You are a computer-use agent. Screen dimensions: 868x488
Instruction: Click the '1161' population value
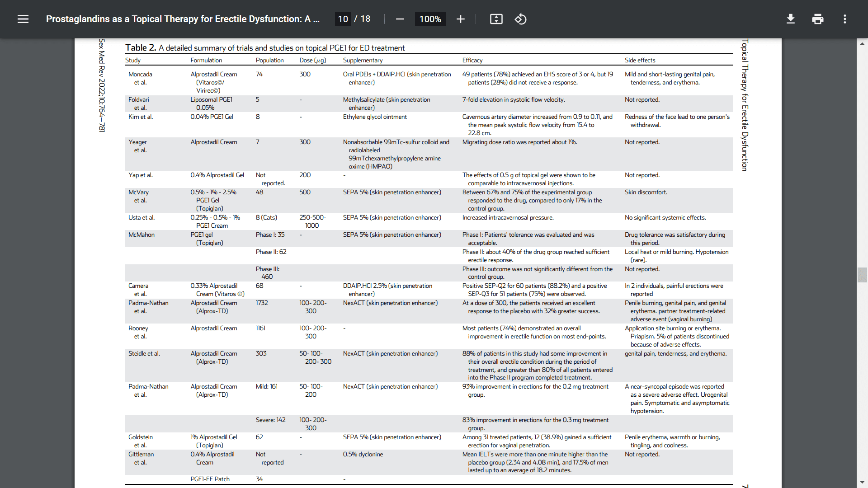[x=260, y=328]
